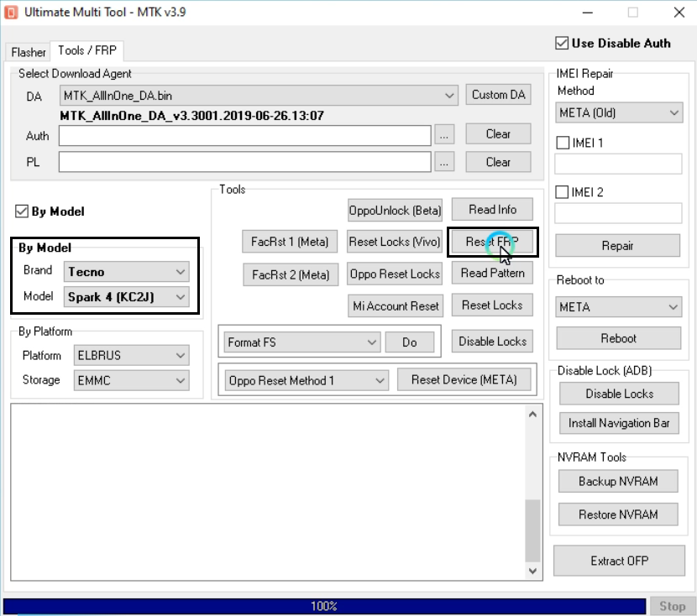The image size is (697, 616).
Task: Click the Reset Device (META) button
Action: 464,379
